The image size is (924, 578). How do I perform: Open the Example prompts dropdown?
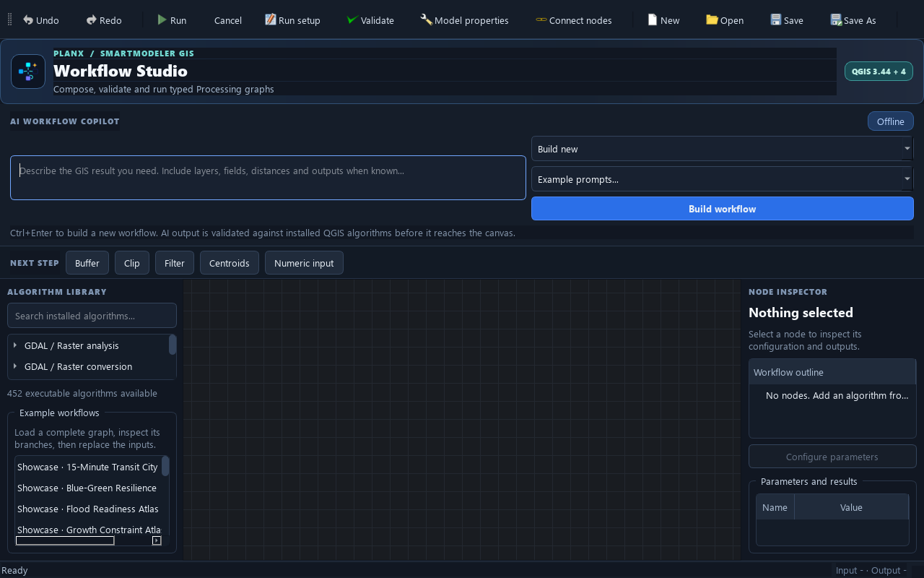click(x=722, y=179)
